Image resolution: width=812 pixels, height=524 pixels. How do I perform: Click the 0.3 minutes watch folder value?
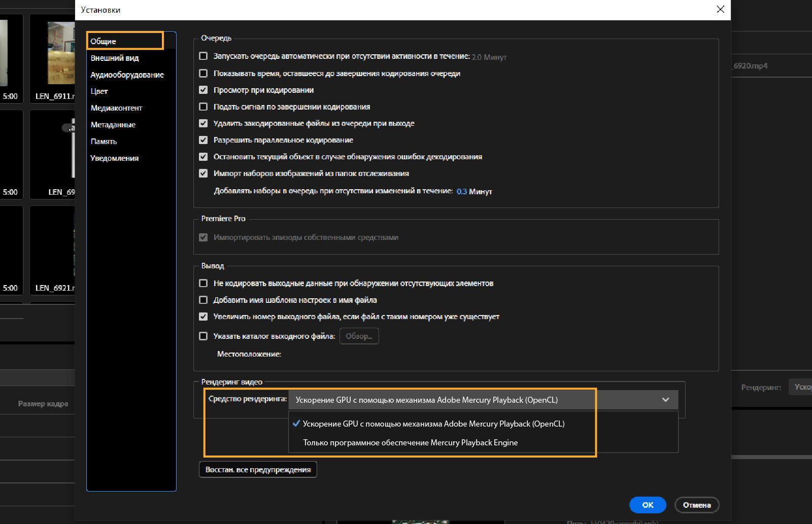coord(462,191)
